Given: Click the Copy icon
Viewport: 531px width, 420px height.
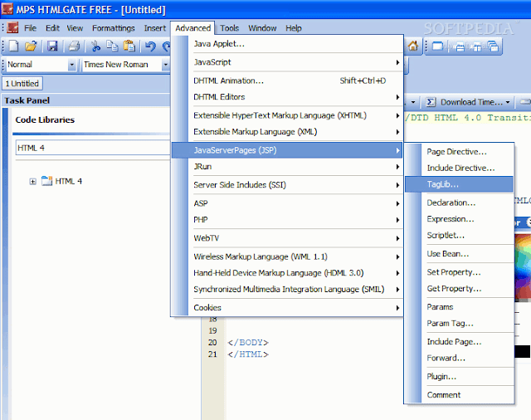Looking at the screenshot, I should click(x=112, y=46).
